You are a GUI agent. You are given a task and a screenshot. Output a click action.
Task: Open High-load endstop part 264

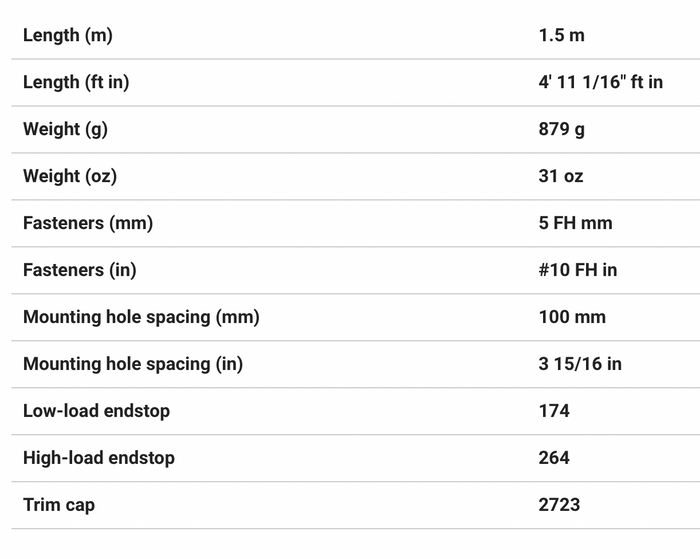point(554,458)
